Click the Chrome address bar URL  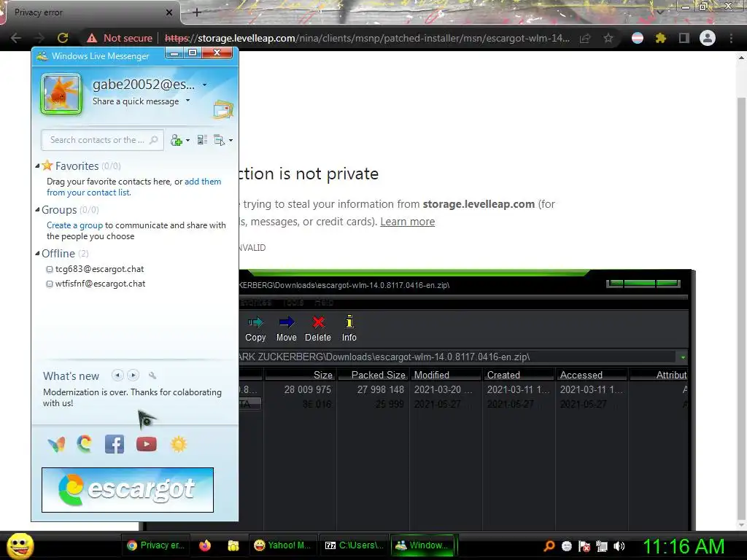point(367,38)
